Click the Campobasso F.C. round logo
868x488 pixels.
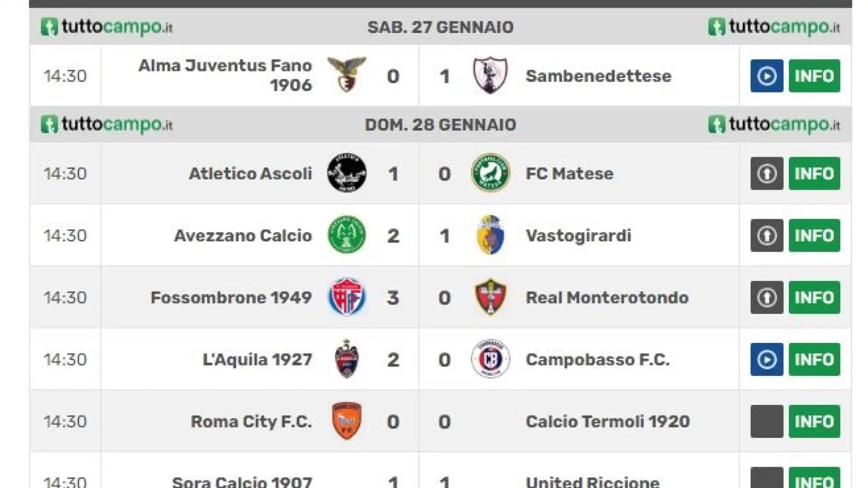point(491,359)
